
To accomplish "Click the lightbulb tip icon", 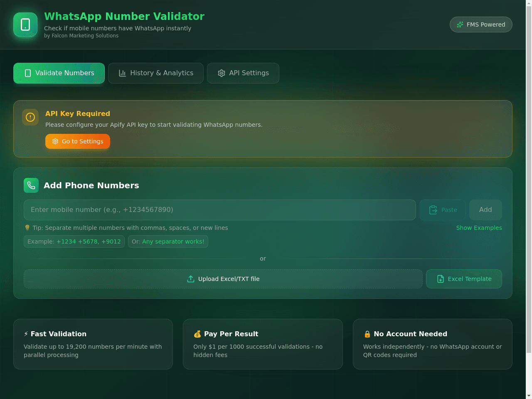I will click(x=27, y=228).
